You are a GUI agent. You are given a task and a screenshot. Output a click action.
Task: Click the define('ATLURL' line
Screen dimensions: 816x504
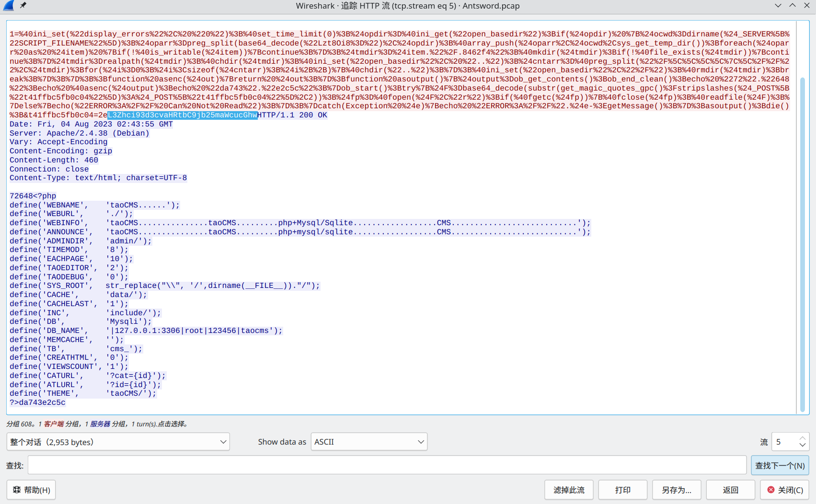pos(85,385)
